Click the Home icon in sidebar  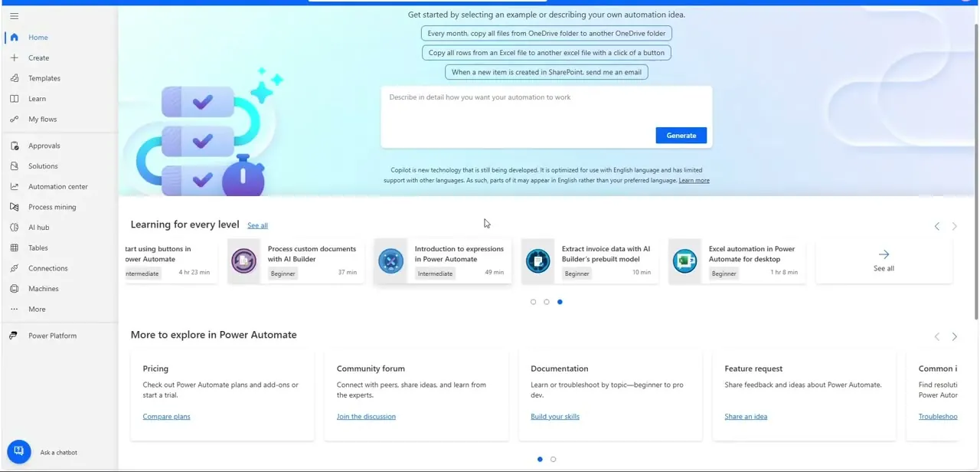pyautogui.click(x=14, y=37)
